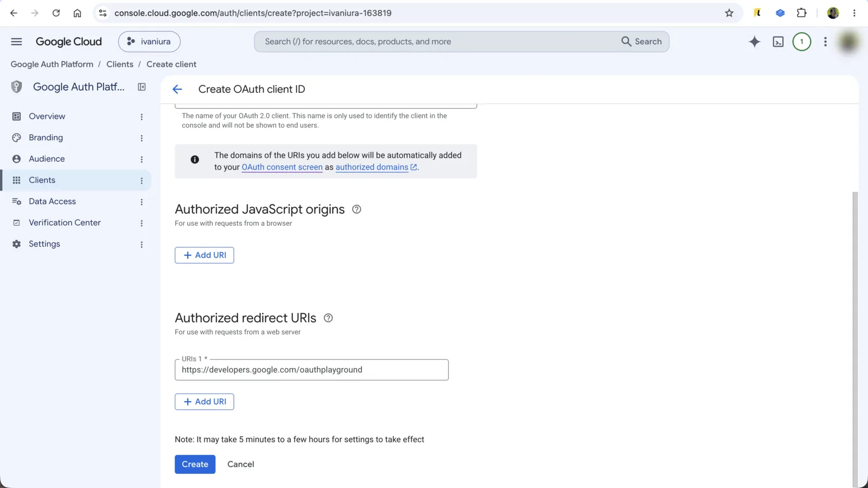This screenshot has width=868, height=488.
Task: Open more options for Clients
Action: [x=142, y=181]
